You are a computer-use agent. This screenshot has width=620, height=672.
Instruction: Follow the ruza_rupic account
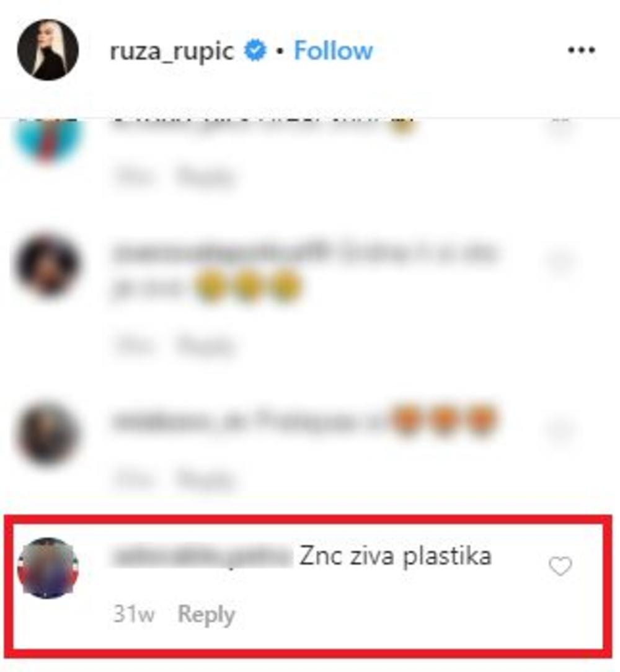pyautogui.click(x=333, y=50)
